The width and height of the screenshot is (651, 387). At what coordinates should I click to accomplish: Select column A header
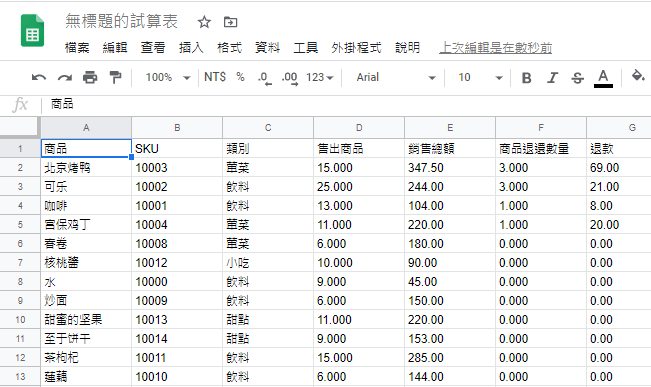86,127
